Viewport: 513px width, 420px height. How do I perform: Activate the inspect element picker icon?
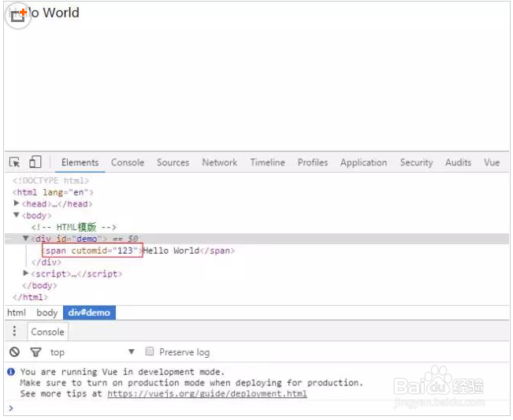coord(14,162)
